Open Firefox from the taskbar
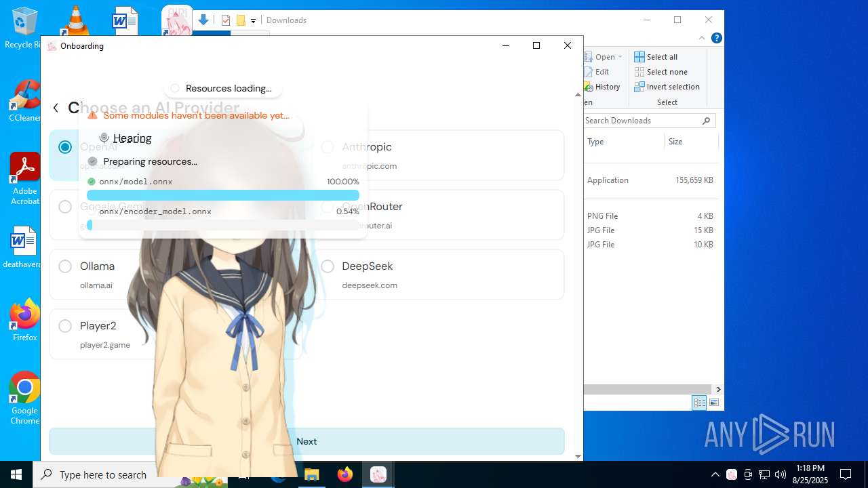The width and height of the screenshot is (868, 488). click(x=345, y=474)
